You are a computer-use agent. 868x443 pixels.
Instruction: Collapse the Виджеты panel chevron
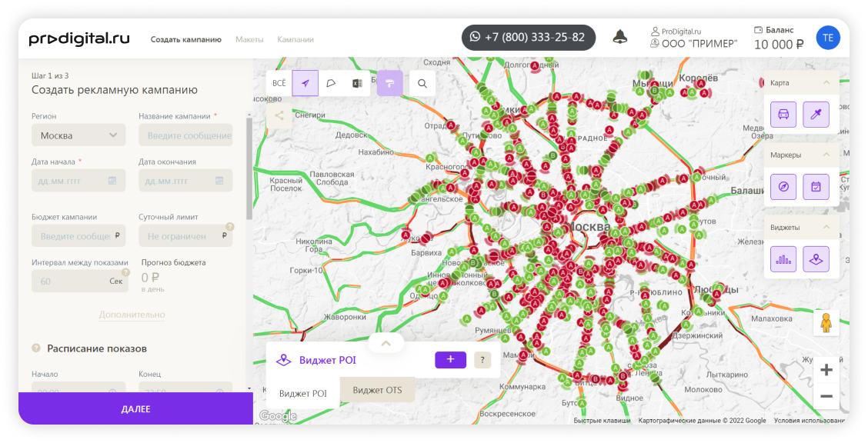pyautogui.click(x=826, y=228)
